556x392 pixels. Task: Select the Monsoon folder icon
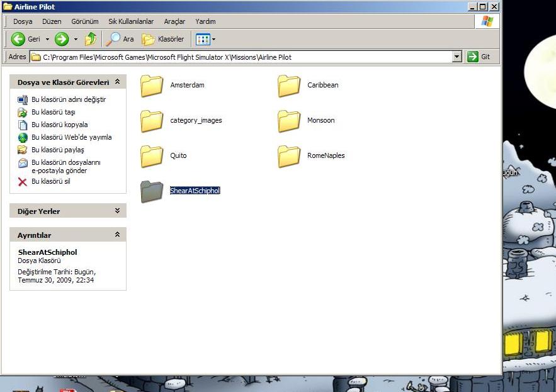(289, 121)
